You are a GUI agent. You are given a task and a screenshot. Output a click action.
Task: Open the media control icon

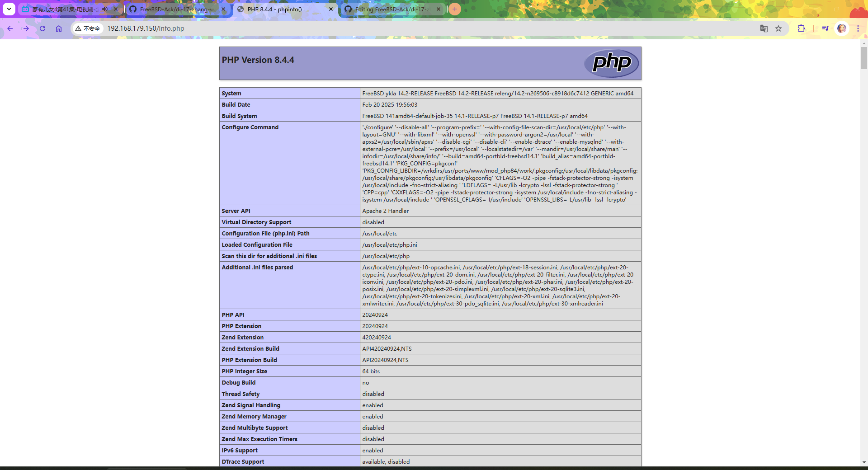(826, 28)
